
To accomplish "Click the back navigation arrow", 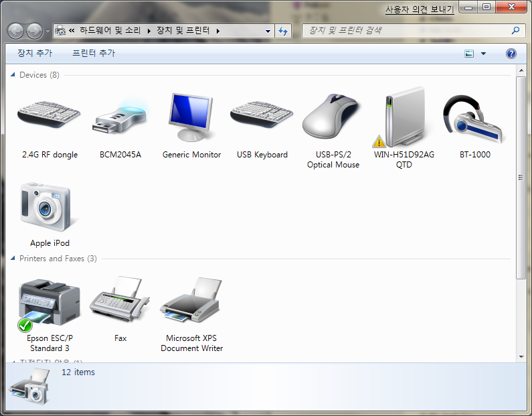I will click(15, 31).
